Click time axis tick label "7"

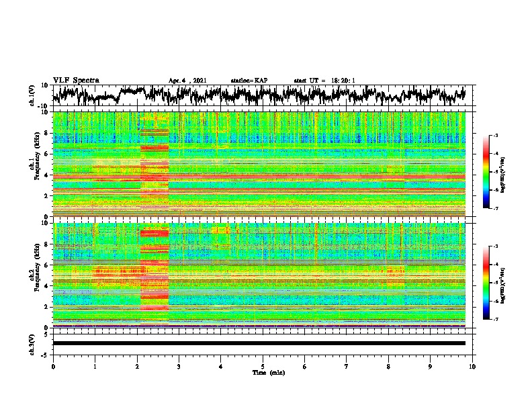coord(347,367)
